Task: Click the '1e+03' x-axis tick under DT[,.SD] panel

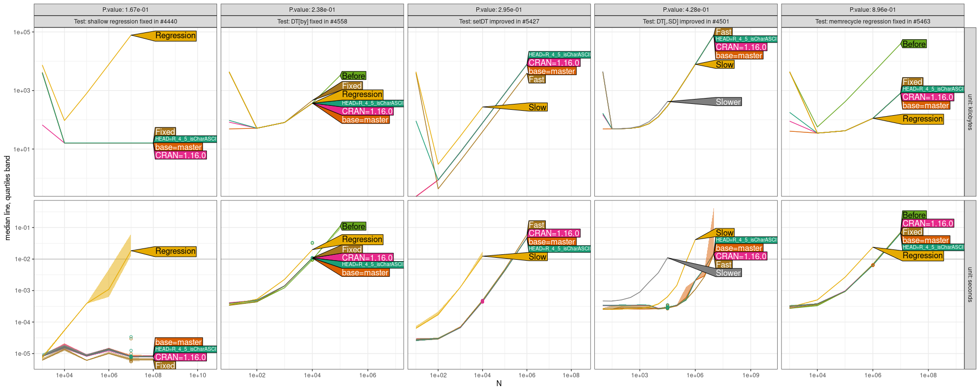Action: 639,375
